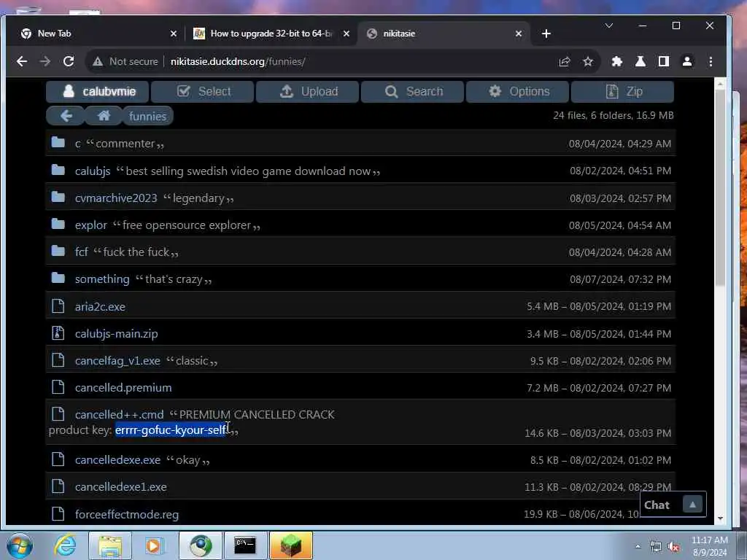Expand the Chat panel arrow
The width and height of the screenshot is (747, 560).
click(693, 505)
